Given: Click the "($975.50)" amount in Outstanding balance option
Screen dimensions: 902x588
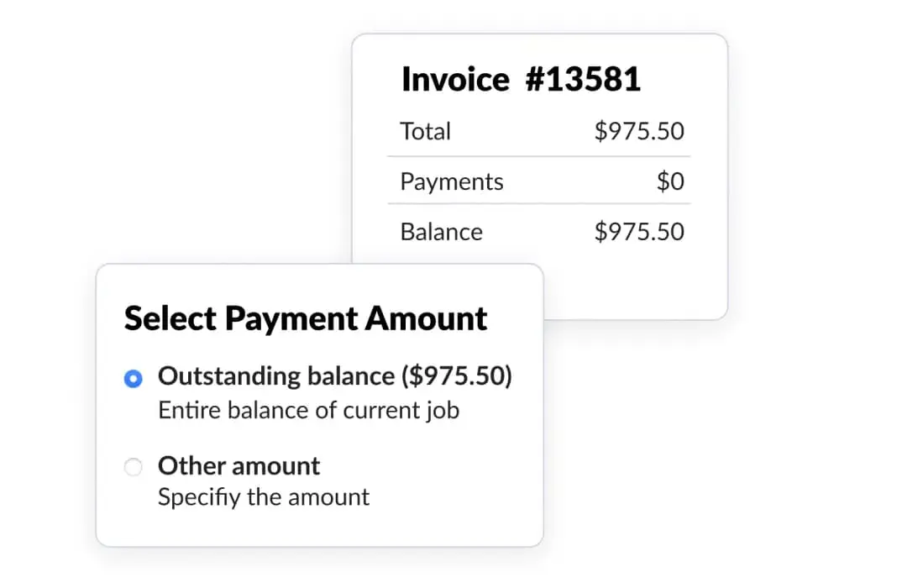Looking at the screenshot, I should coord(456,376).
